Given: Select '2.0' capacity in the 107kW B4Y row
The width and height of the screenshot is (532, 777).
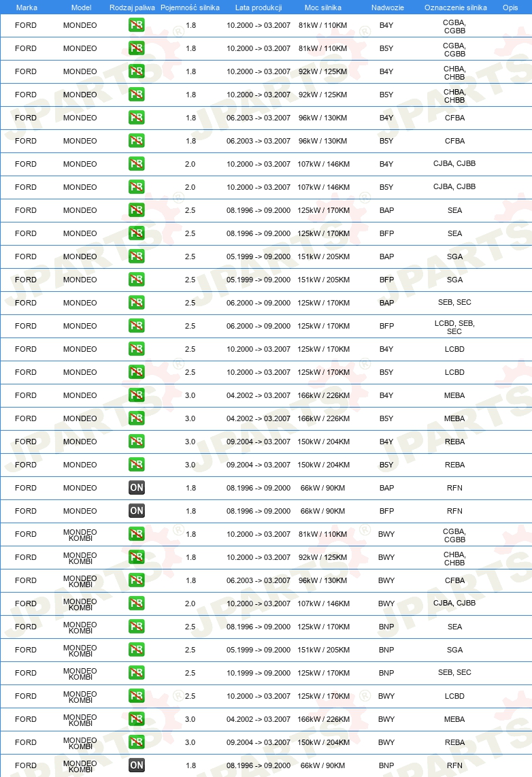Looking at the screenshot, I should click(x=190, y=164).
